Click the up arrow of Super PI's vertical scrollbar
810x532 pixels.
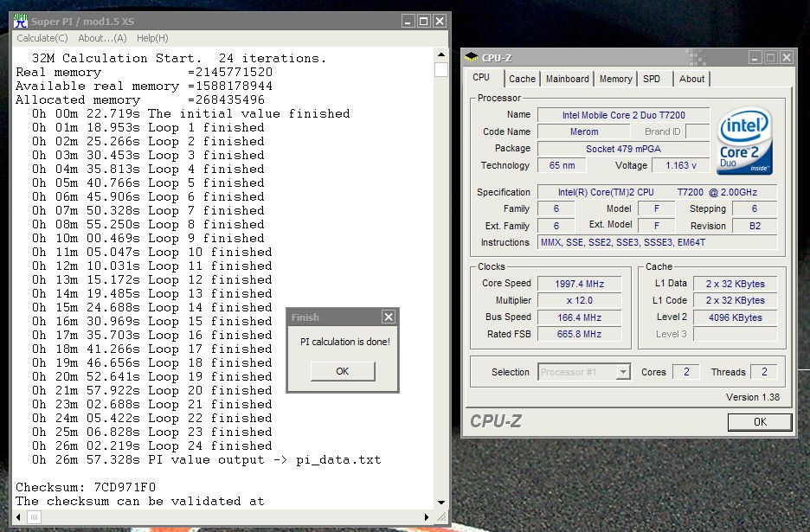pos(441,54)
